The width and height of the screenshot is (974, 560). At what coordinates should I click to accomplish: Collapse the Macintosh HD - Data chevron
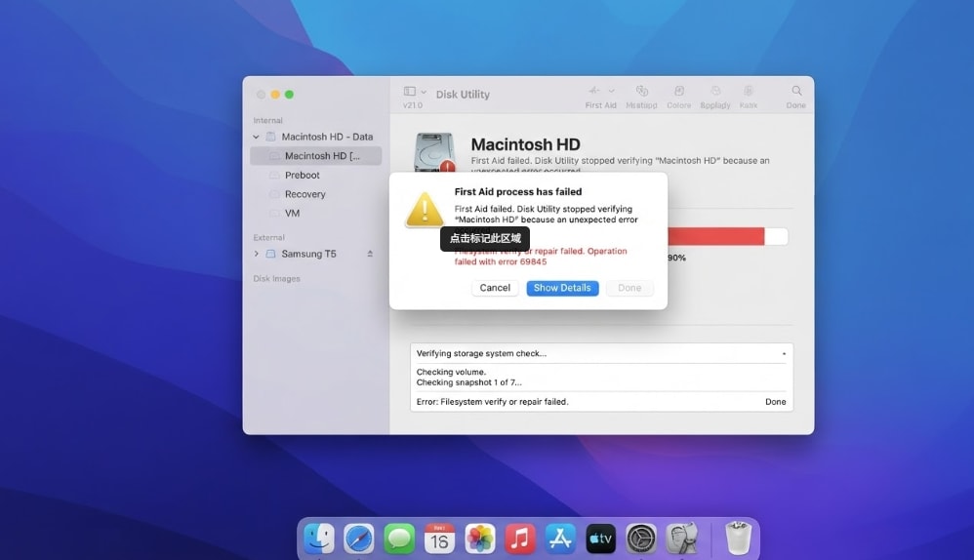[256, 137]
